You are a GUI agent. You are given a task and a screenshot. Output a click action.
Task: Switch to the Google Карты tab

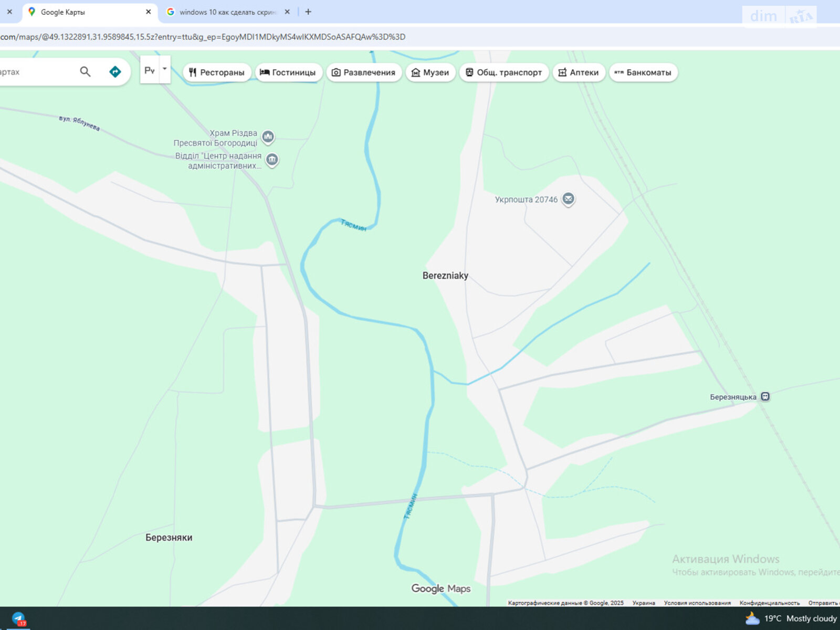pos(84,11)
